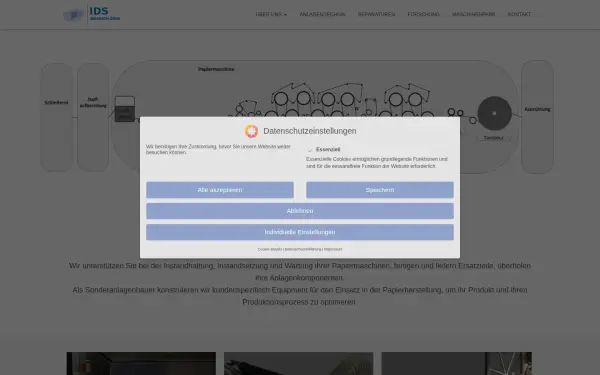The height and width of the screenshot is (375, 600).
Task: Open the ANLAGENTECHNIK menu item
Action: [x=322, y=14]
